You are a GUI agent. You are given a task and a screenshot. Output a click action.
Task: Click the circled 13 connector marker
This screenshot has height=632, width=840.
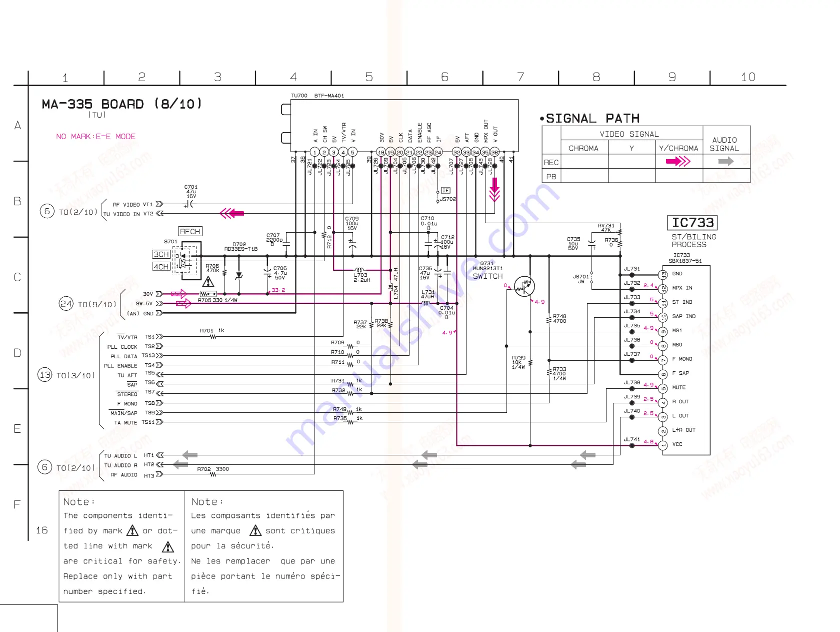tap(45, 375)
